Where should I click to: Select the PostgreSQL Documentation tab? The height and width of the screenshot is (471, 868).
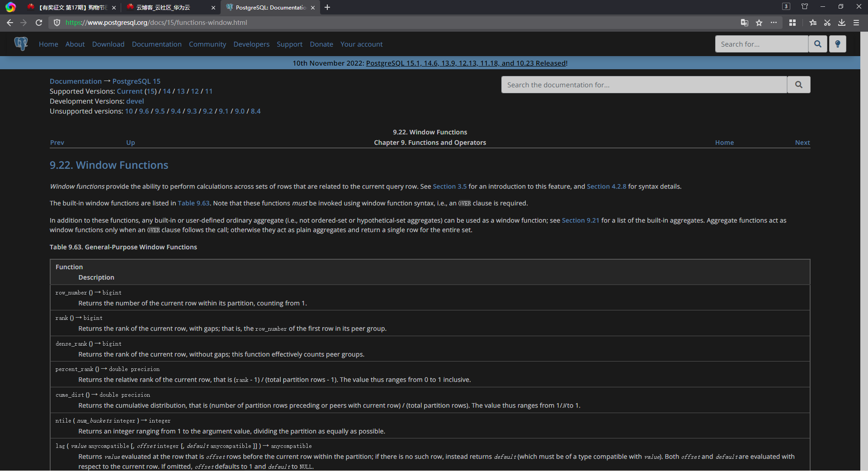271,8
